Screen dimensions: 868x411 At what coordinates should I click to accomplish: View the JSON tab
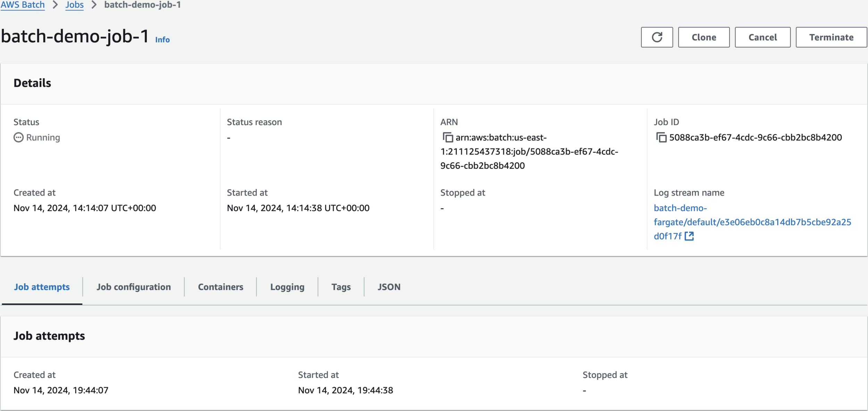pyautogui.click(x=389, y=287)
